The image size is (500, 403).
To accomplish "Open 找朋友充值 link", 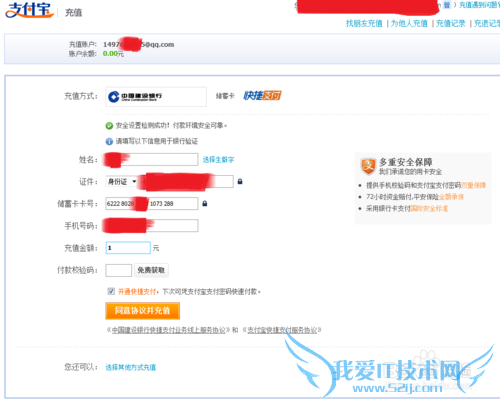I will click(364, 24).
